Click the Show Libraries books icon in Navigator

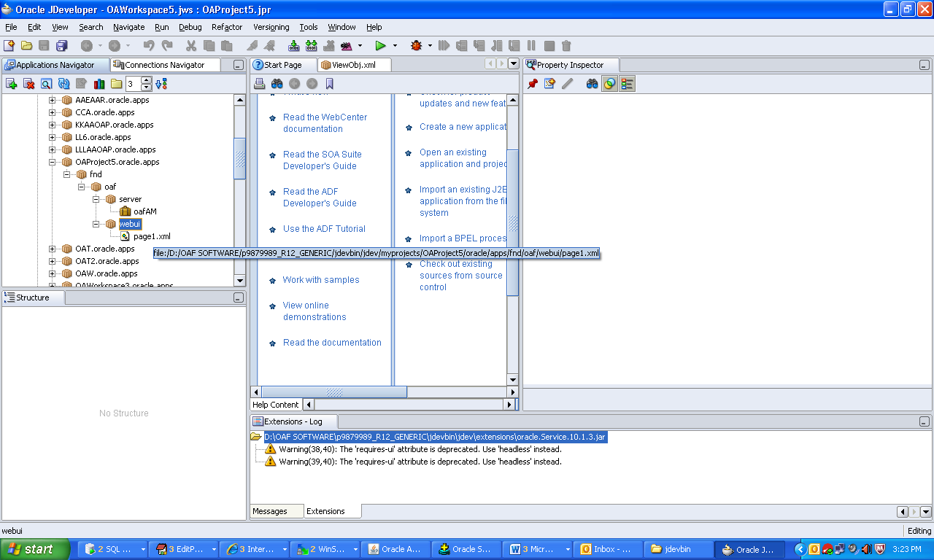[99, 84]
